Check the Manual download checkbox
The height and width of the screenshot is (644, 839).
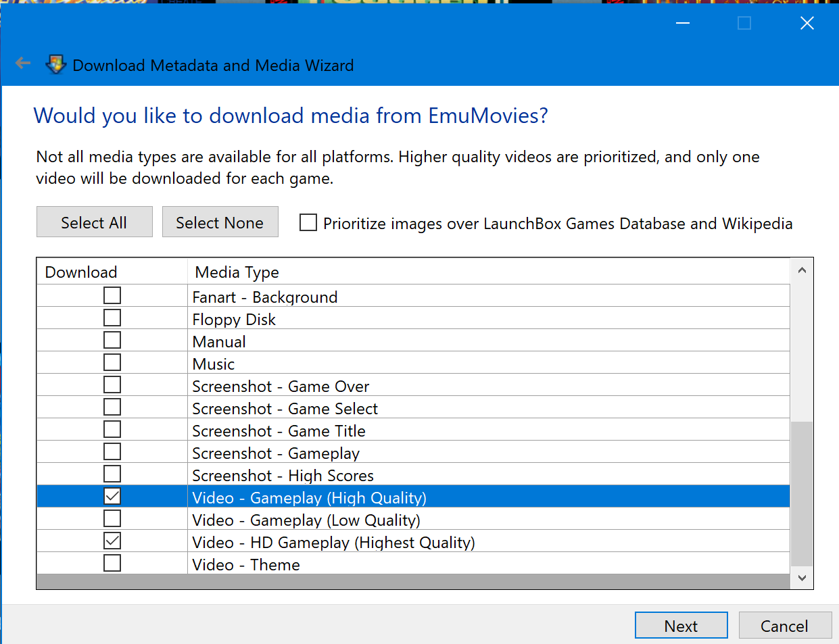tap(112, 341)
